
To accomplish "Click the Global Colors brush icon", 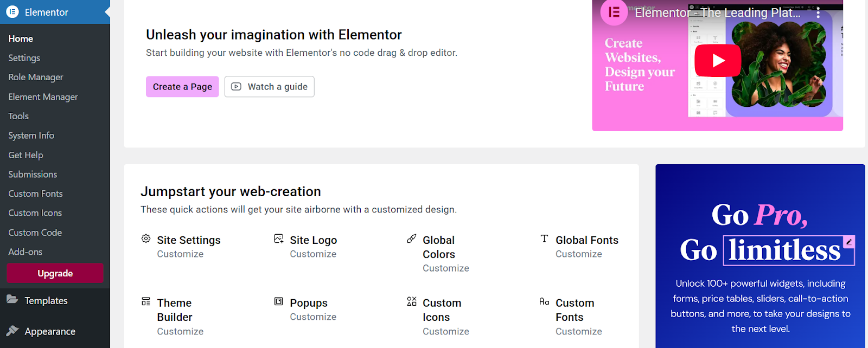I will (x=412, y=239).
